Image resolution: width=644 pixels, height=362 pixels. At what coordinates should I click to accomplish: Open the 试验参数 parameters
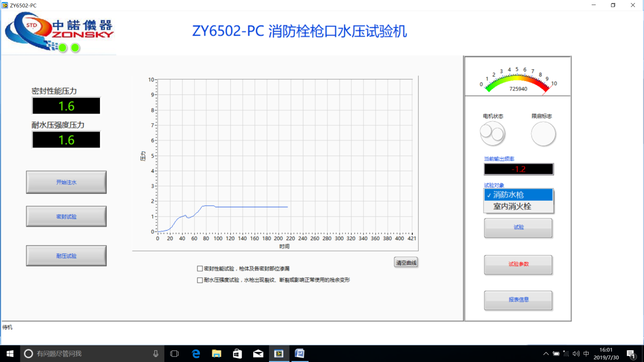518,265
